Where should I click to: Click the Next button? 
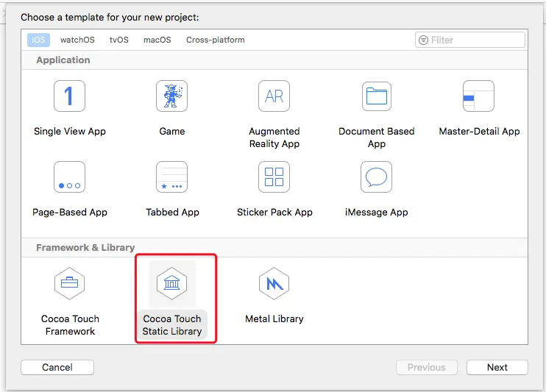coord(497,367)
